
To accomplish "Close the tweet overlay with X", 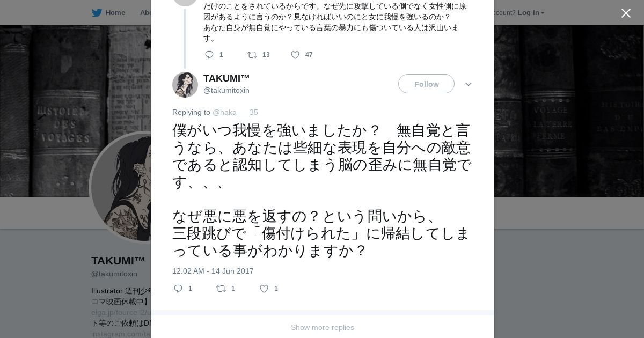I will [x=626, y=13].
